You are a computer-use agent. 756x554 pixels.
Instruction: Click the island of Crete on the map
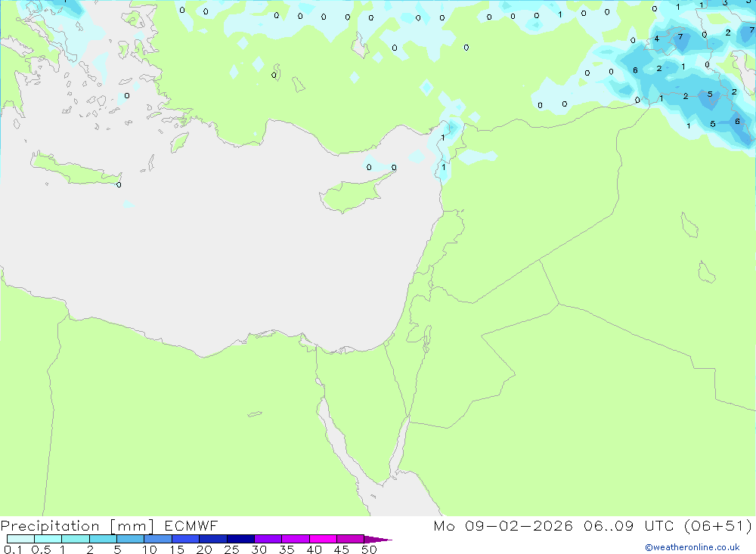76,169
